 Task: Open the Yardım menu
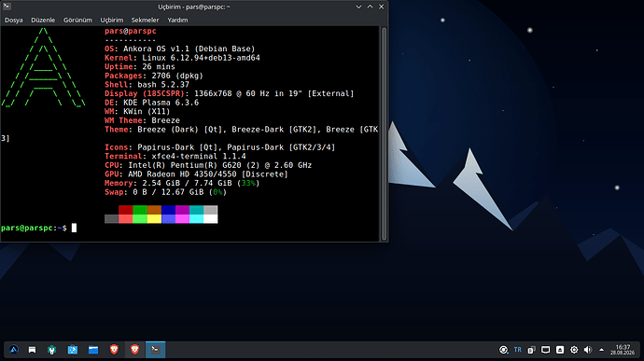177,20
